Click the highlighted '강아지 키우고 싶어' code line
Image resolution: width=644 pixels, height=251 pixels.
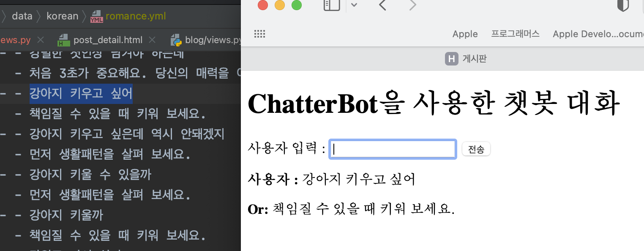[x=81, y=93]
